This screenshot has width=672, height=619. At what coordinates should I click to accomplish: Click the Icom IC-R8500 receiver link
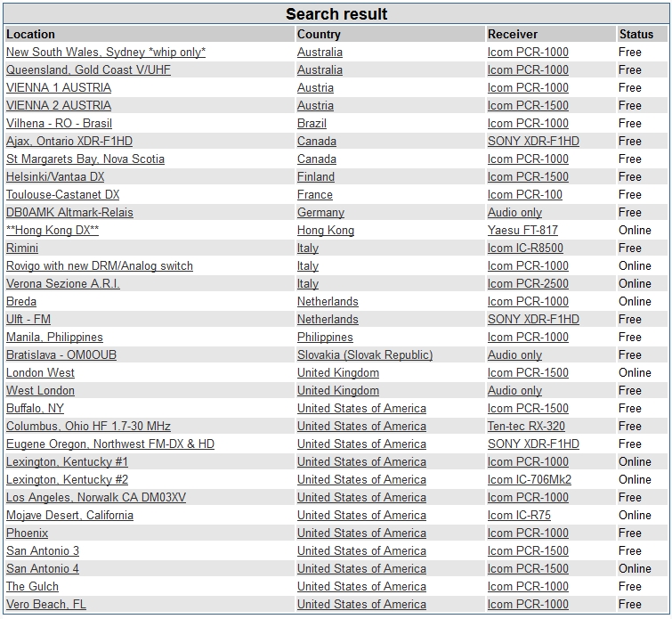[x=525, y=248]
